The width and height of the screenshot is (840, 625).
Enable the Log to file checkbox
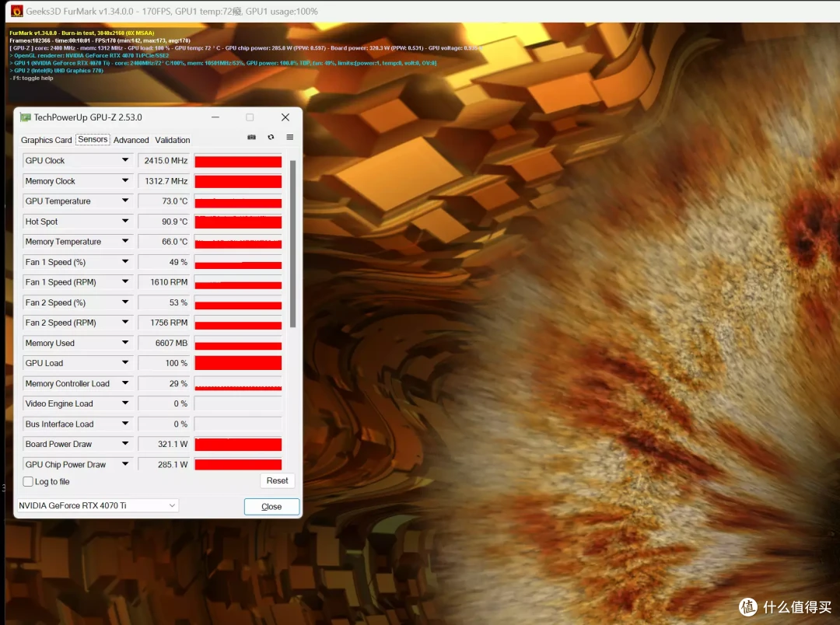(29, 481)
